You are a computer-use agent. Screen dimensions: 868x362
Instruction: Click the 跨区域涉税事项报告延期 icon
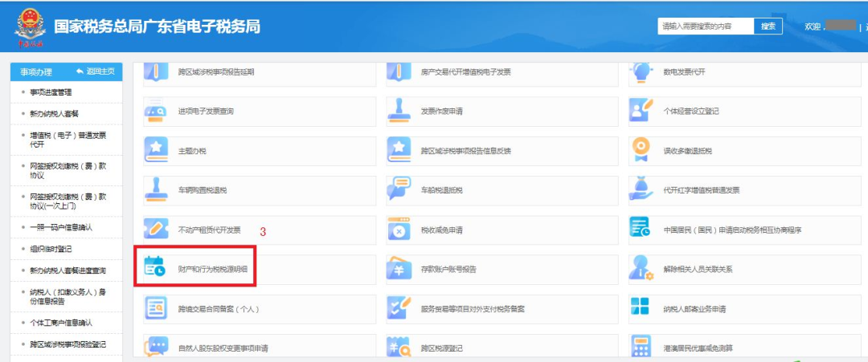click(156, 74)
